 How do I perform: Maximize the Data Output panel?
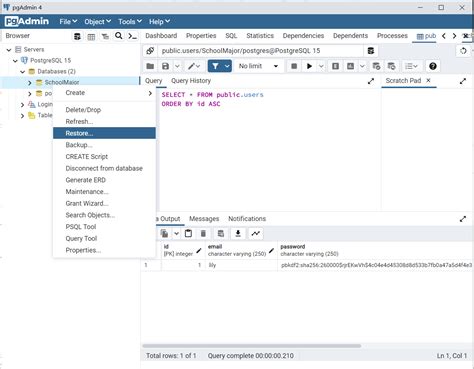pyautogui.click(x=463, y=219)
